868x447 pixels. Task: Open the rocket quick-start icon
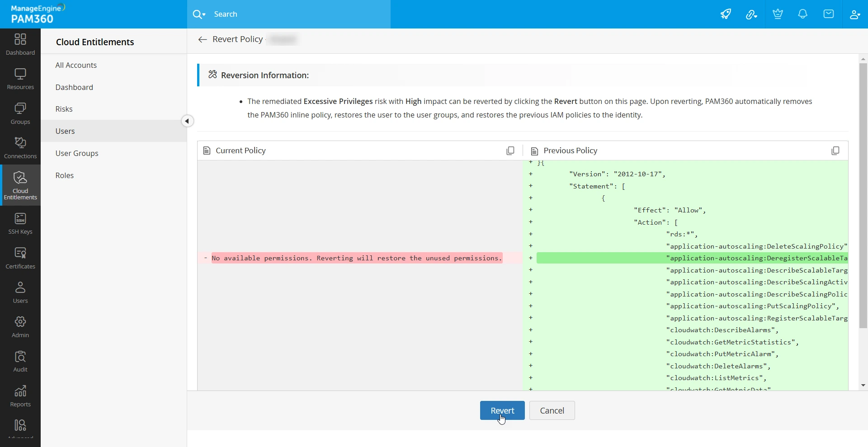(726, 14)
